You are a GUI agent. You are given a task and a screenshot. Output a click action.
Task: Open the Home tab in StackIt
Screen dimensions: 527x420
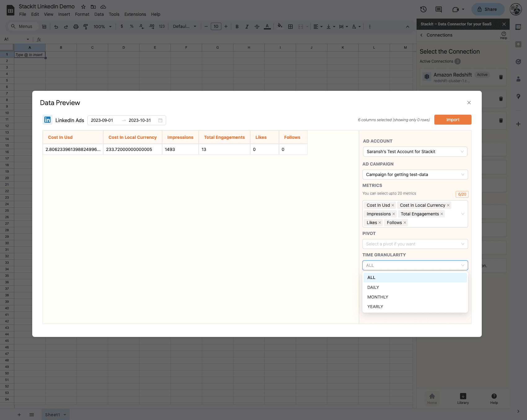coord(432,399)
